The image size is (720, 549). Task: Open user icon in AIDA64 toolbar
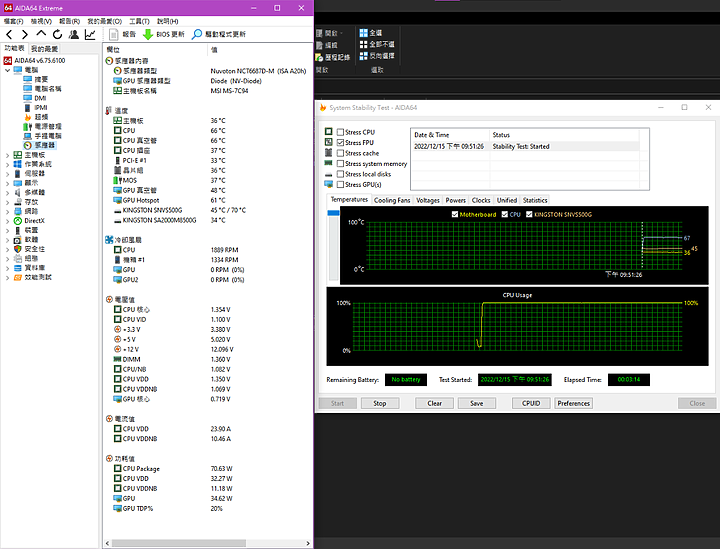pyautogui.click(x=73, y=34)
